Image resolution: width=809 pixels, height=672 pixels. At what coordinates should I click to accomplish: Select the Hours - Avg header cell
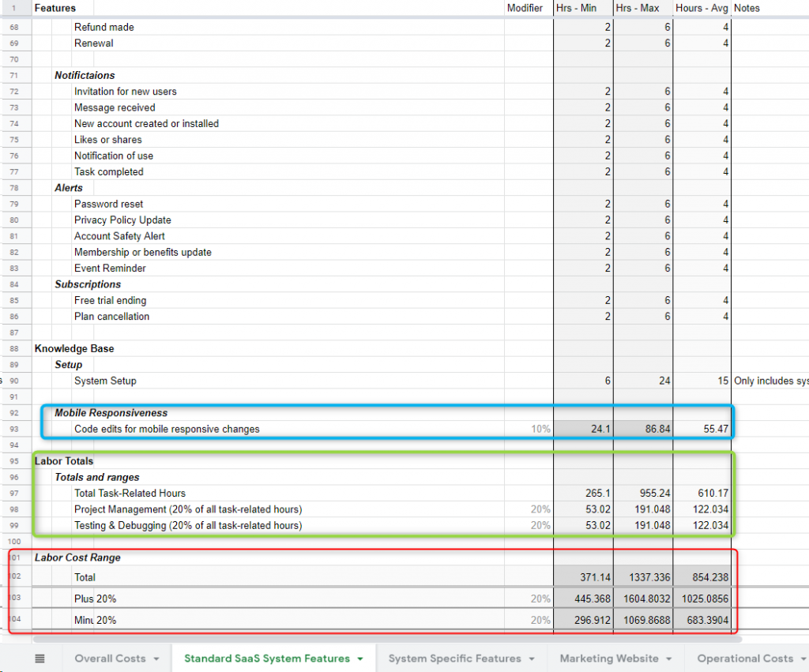pos(702,8)
